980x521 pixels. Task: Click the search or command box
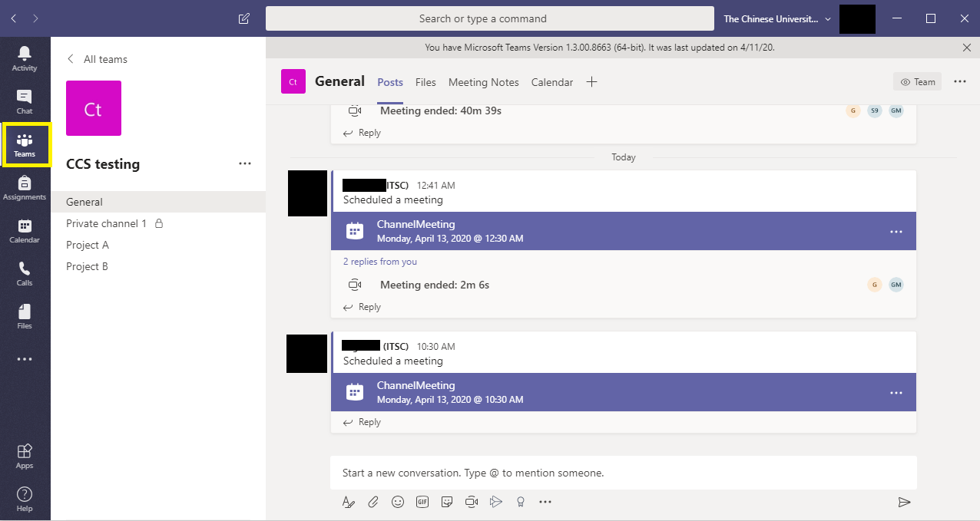pos(490,18)
